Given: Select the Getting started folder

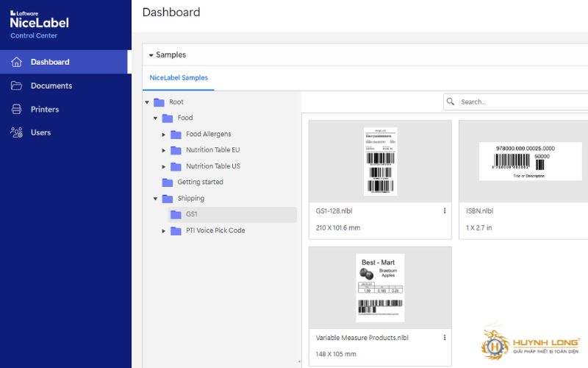Looking at the screenshot, I should point(200,183).
